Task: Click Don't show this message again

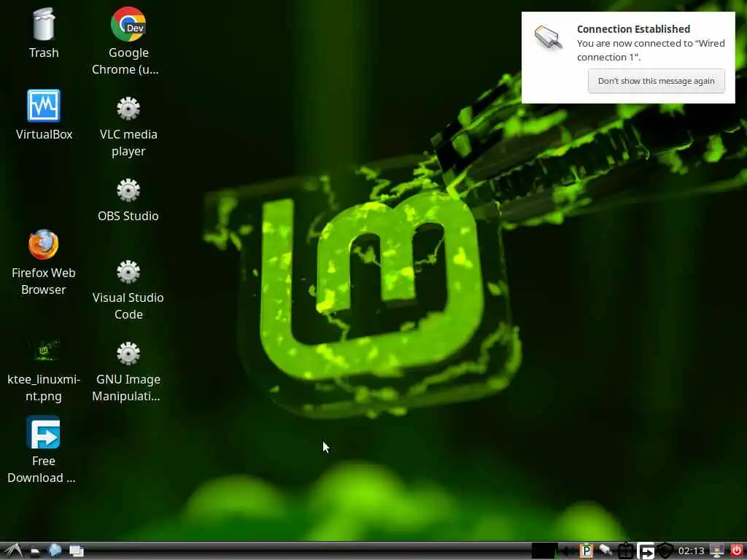Action: (656, 81)
